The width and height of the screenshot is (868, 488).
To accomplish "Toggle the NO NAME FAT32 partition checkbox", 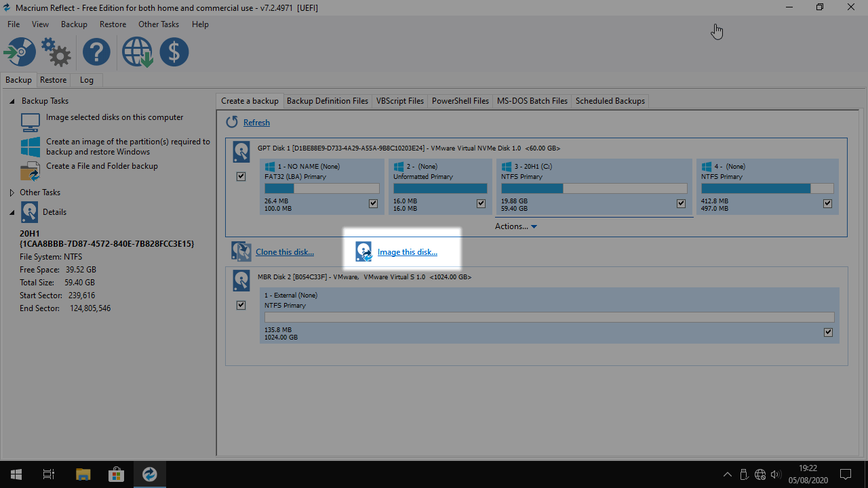I will [x=373, y=203].
